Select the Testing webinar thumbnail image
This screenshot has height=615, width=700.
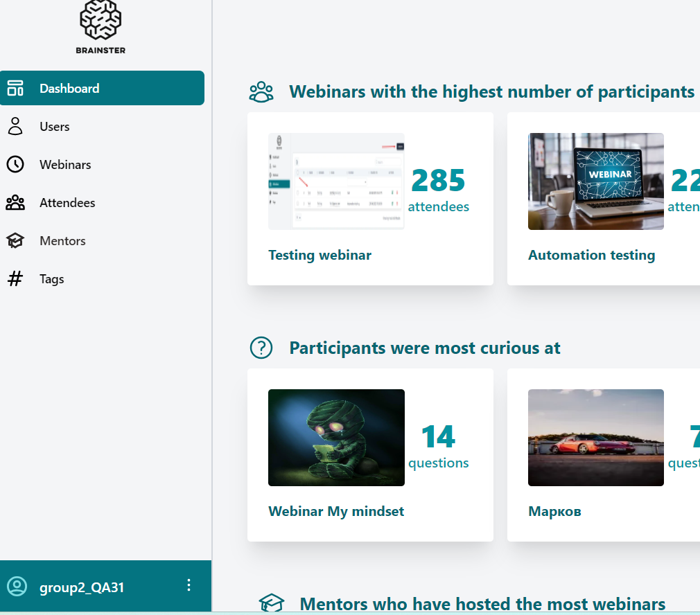pyautogui.click(x=336, y=181)
